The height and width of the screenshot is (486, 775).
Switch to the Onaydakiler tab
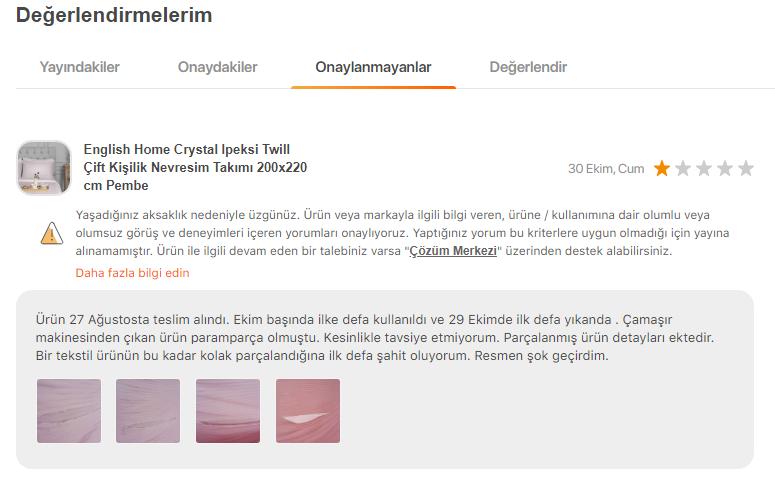point(217,67)
